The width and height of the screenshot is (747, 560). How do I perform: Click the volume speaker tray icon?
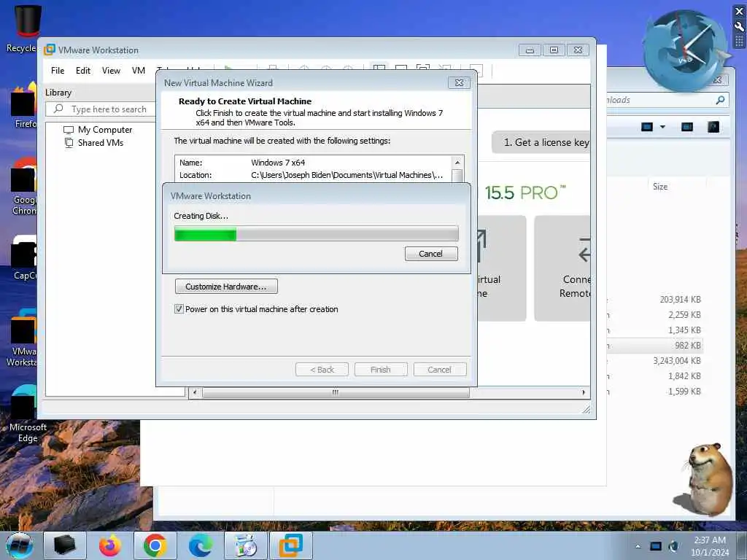(x=673, y=546)
